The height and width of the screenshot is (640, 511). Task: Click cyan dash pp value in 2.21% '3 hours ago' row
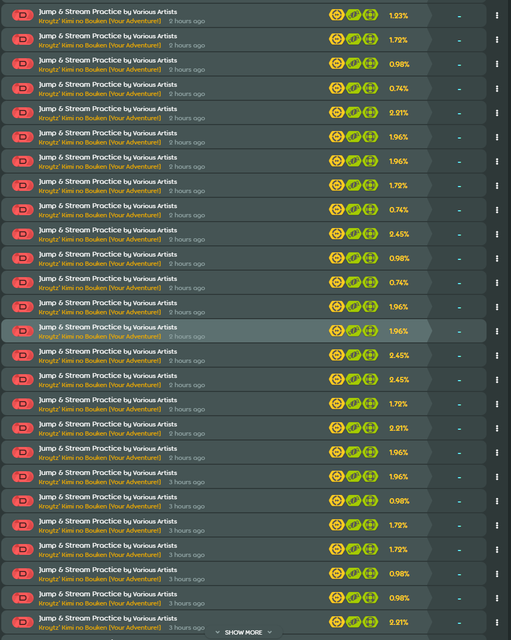pyautogui.click(x=459, y=623)
